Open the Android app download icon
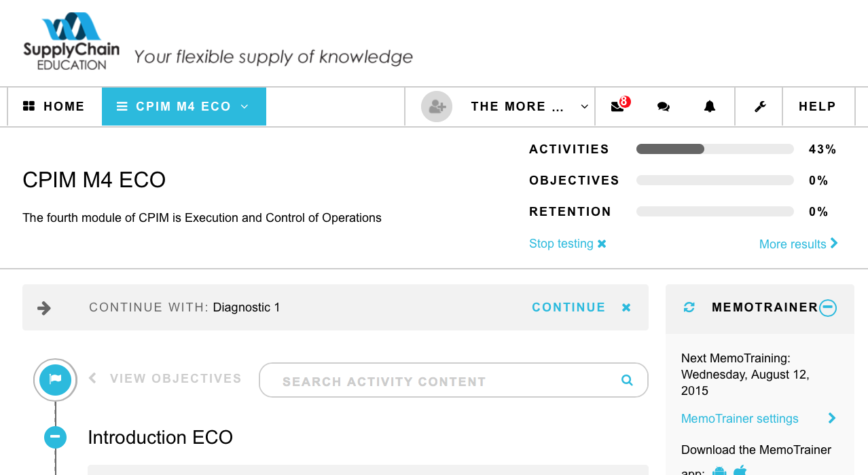 point(719,471)
